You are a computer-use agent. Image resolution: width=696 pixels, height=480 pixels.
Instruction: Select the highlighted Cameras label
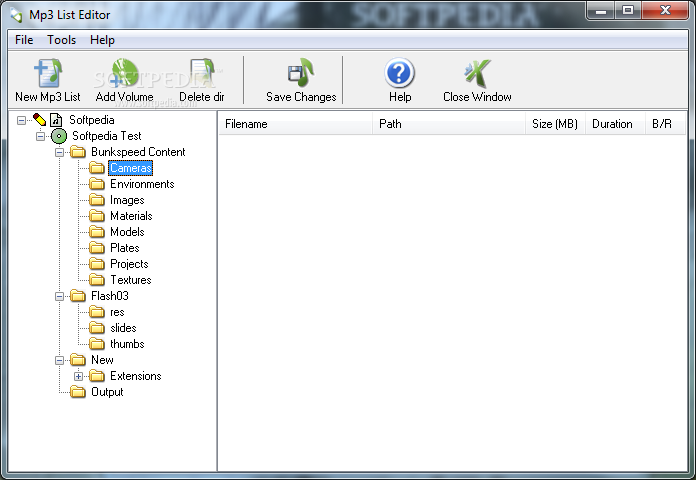pyautogui.click(x=130, y=168)
